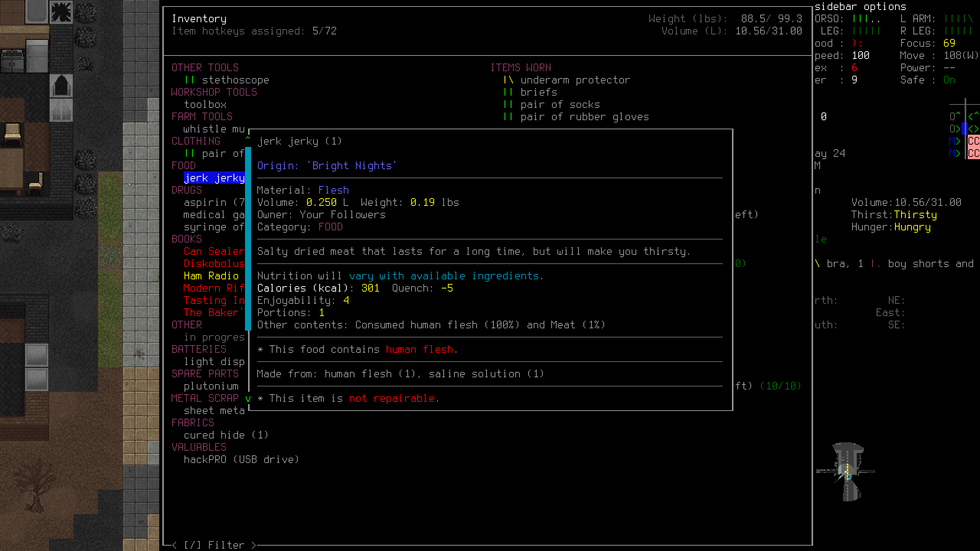The width and height of the screenshot is (980, 551).
Task: Click the BOOKS category header
Action: click(x=186, y=239)
